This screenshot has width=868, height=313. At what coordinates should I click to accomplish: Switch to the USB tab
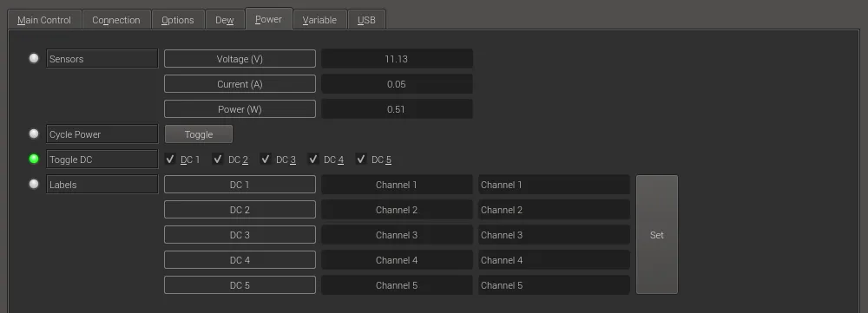tap(366, 20)
